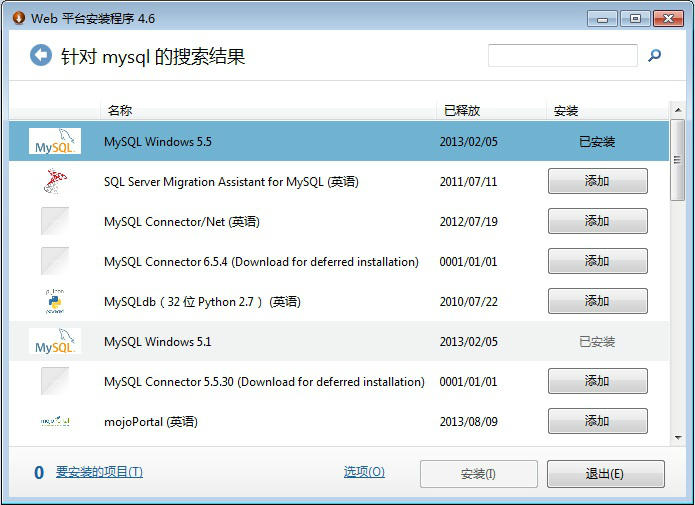695x505 pixels.
Task: Select the mojoPortal (英语) row text
Action: [x=151, y=421]
